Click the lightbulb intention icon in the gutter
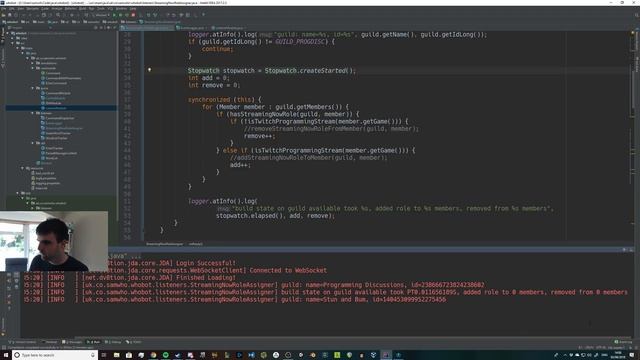The image size is (640, 360). point(149,70)
